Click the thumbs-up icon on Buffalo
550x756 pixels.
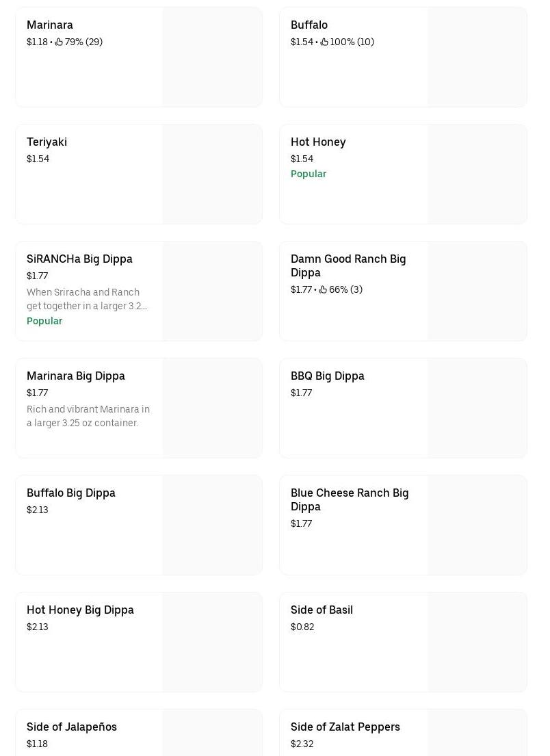[x=324, y=42]
